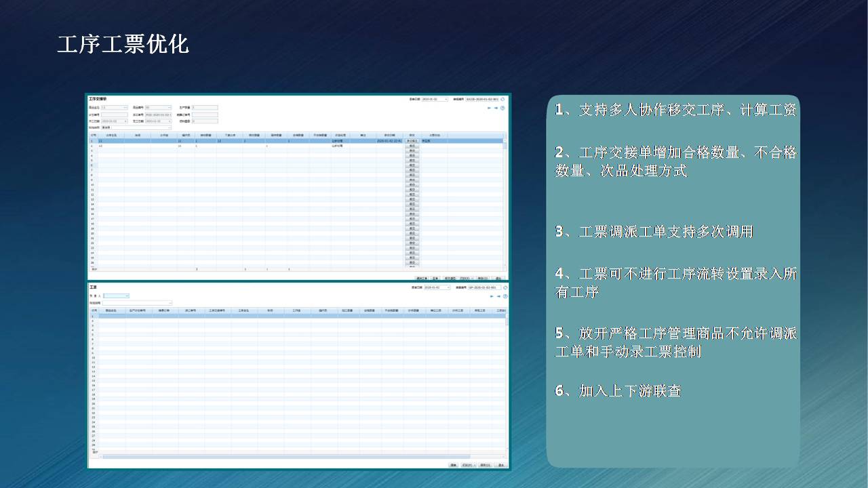This screenshot has height=488, width=868.
Task: Go to previous record in 工序交接单 window
Action: pos(489,108)
